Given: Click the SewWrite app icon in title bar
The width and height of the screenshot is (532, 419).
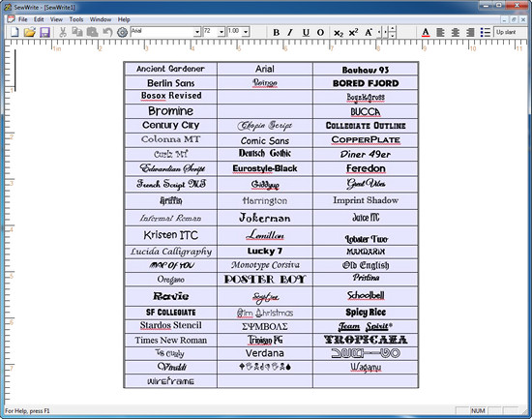Looking at the screenshot, I should click(x=8, y=7).
